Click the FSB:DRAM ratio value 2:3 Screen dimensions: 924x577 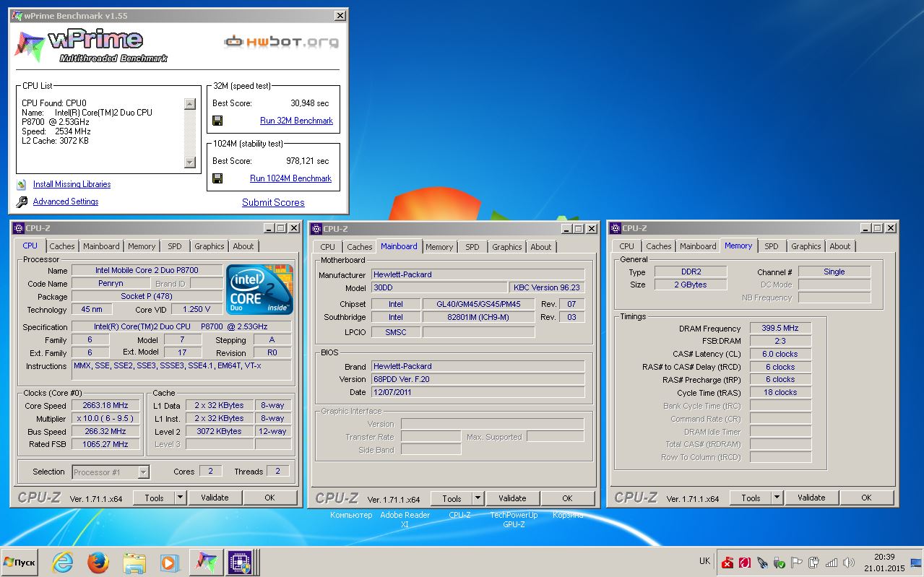coord(780,341)
